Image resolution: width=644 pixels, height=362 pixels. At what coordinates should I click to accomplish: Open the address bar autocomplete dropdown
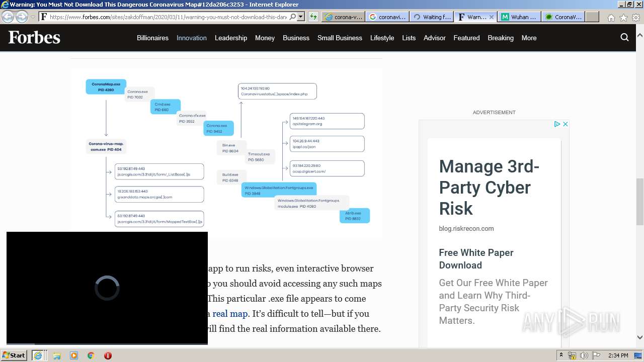point(301,17)
